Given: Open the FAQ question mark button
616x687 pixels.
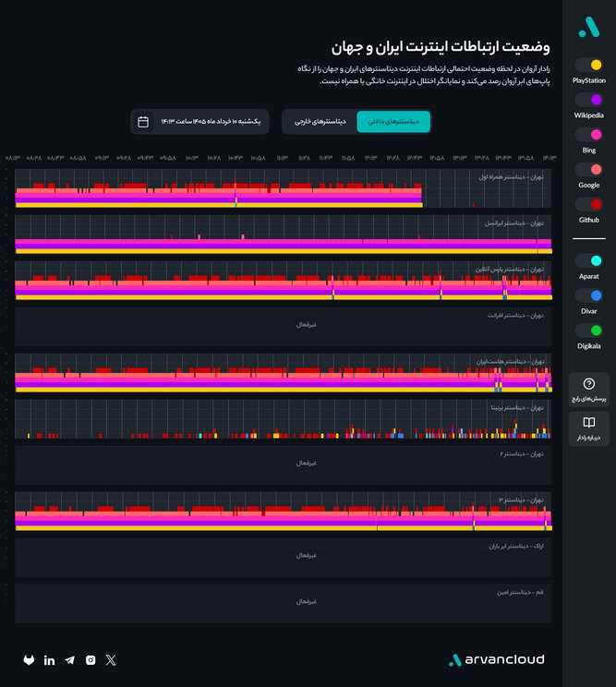Looking at the screenshot, I should pyautogui.click(x=589, y=390).
